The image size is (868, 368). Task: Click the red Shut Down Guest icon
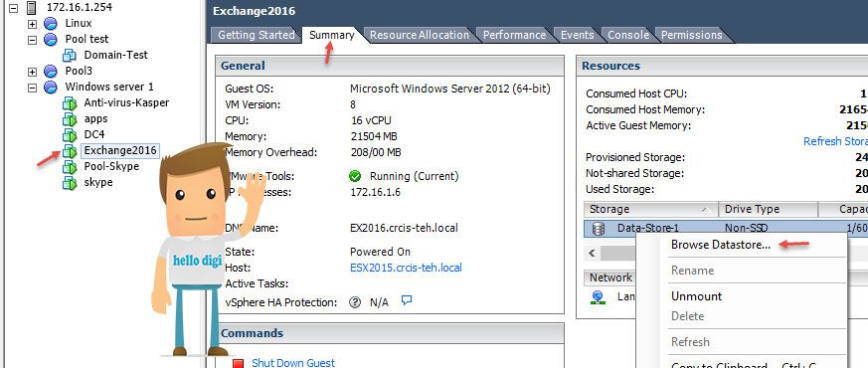pyautogui.click(x=238, y=364)
